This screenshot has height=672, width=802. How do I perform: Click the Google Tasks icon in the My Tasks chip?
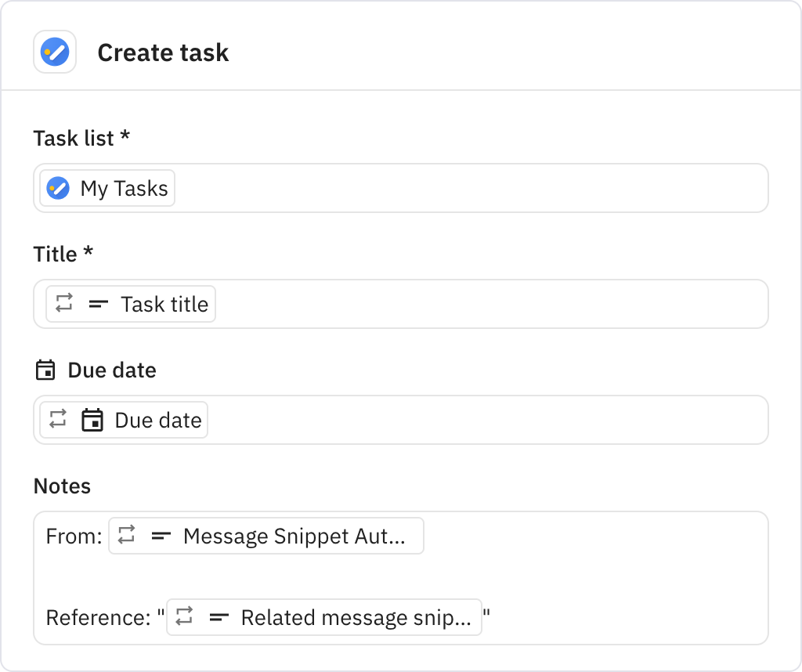[56, 188]
